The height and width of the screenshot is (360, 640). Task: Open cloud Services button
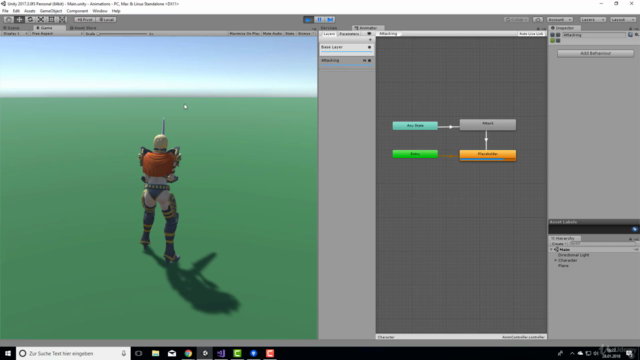(x=538, y=20)
